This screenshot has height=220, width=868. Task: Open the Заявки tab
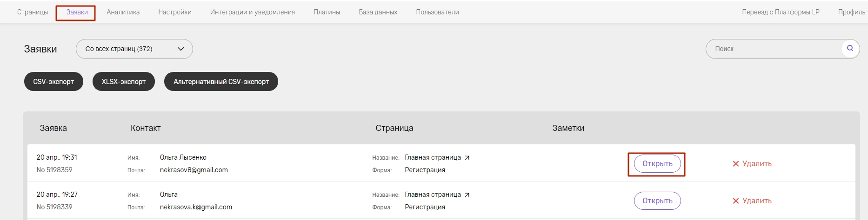click(77, 12)
